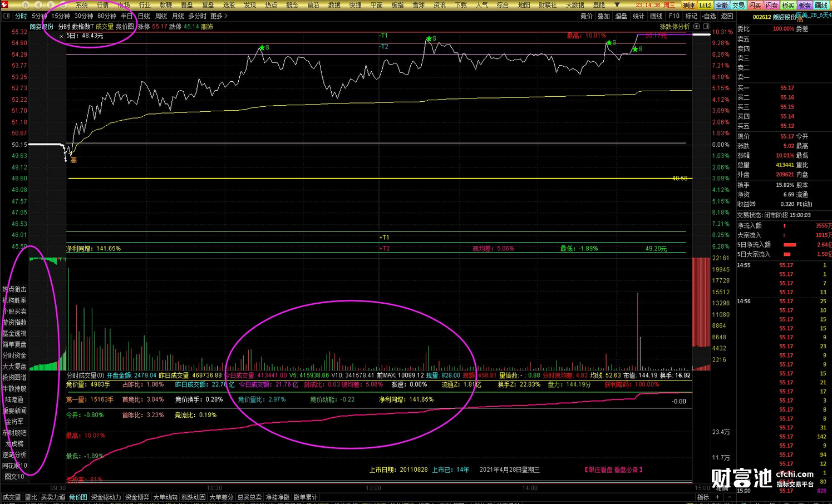Click stock code 002612 in quote panel
Image resolution: width=832 pixels, height=504 pixels.
[x=762, y=17]
